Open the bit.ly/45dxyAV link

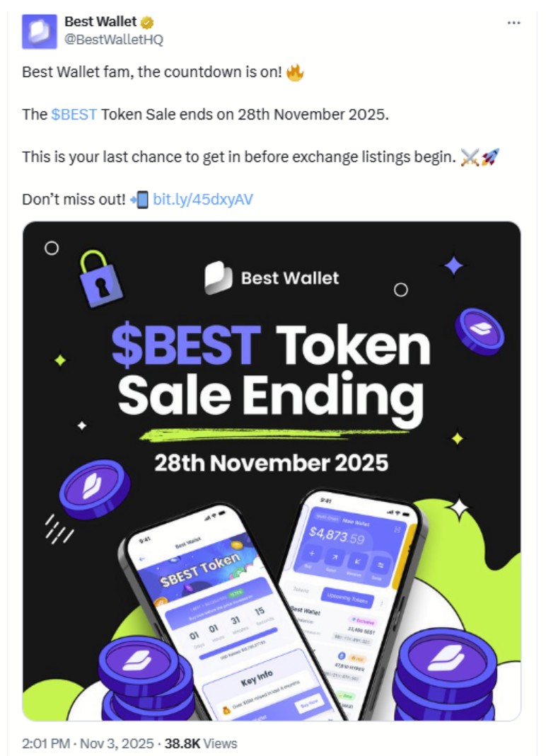point(202,200)
